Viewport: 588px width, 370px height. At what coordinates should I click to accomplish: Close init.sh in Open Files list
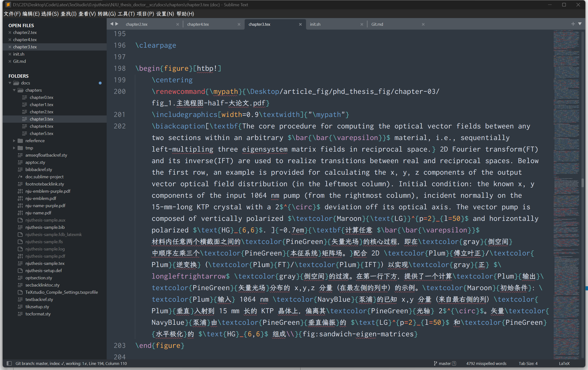click(x=10, y=54)
